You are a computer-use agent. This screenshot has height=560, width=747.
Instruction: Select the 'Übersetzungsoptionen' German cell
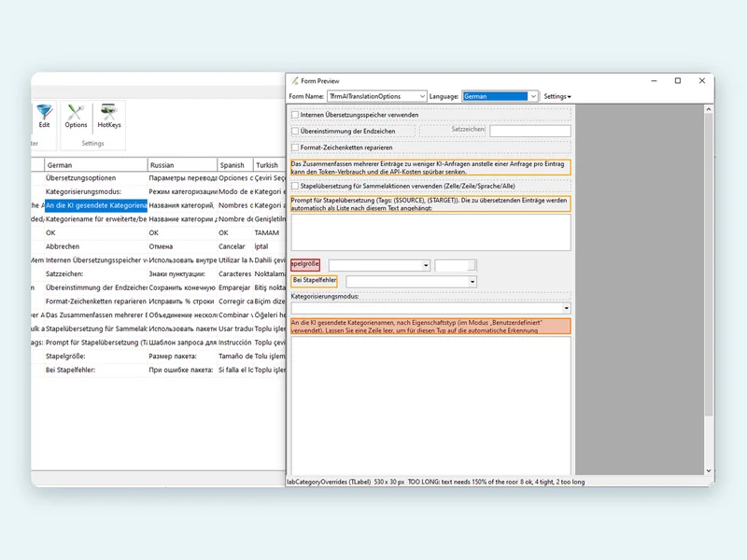point(96,178)
